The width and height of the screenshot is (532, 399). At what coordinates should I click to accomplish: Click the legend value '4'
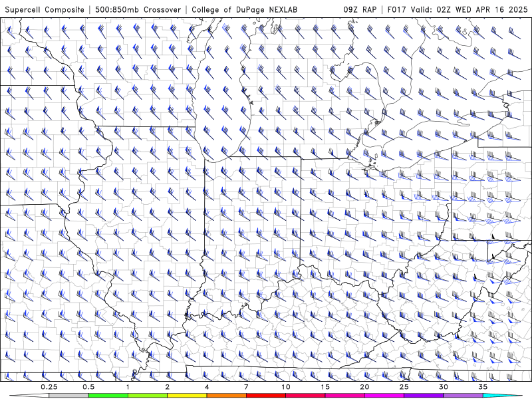(207, 387)
